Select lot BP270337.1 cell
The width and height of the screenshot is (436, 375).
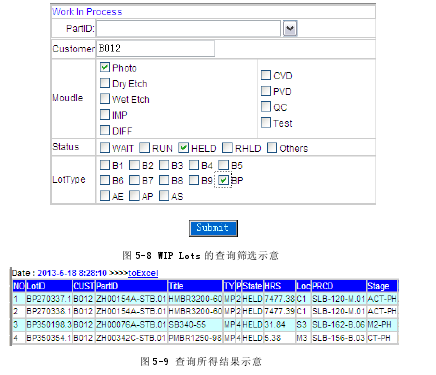(x=49, y=299)
